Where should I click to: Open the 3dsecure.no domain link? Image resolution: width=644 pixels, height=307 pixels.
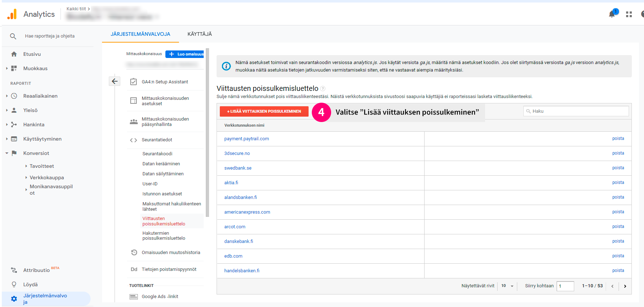[x=237, y=153]
